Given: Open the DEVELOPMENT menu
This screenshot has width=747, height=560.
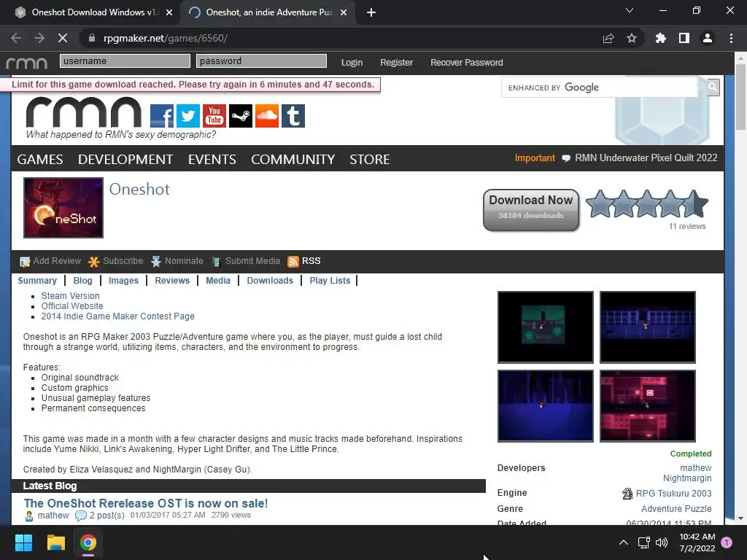Looking at the screenshot, I should click(125, 159).
